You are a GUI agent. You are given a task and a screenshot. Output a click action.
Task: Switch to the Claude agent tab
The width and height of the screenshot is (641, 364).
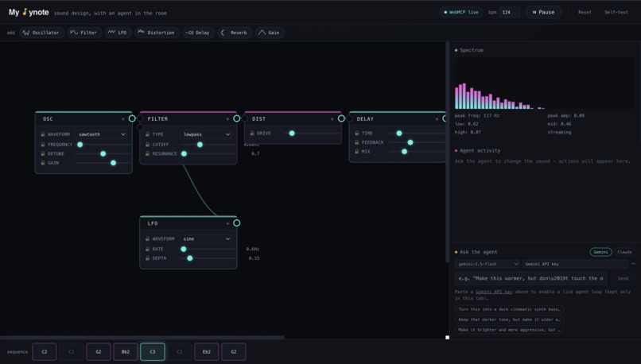point(624,252)
